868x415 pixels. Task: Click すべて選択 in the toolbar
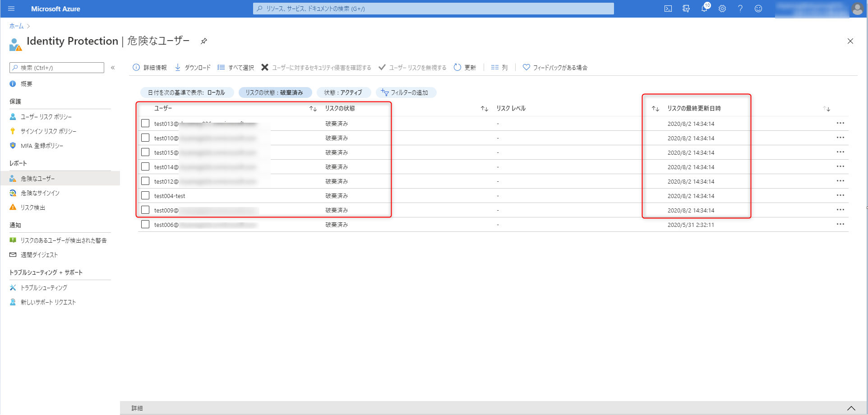click(235, 68)
